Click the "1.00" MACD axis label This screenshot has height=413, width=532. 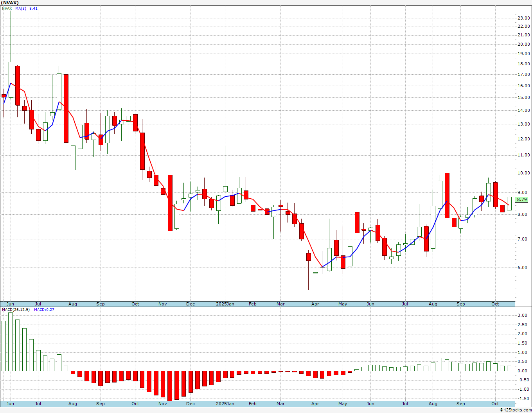coord(522,352)
